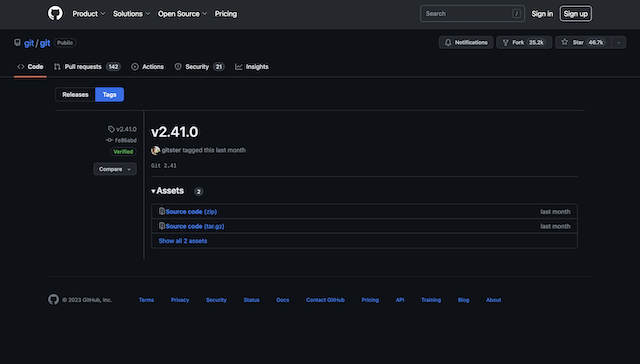Image resolution: width=640 pixels, height=364 pixels.
Task: Open the Star lists dropdown arrow
Action: tap(619, 42)
